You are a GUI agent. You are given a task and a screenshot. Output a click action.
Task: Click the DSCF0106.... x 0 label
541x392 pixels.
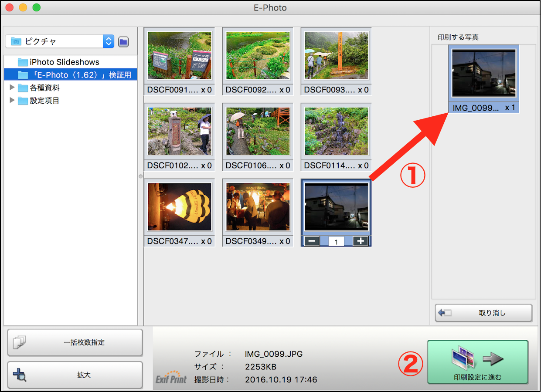(258, 166)
